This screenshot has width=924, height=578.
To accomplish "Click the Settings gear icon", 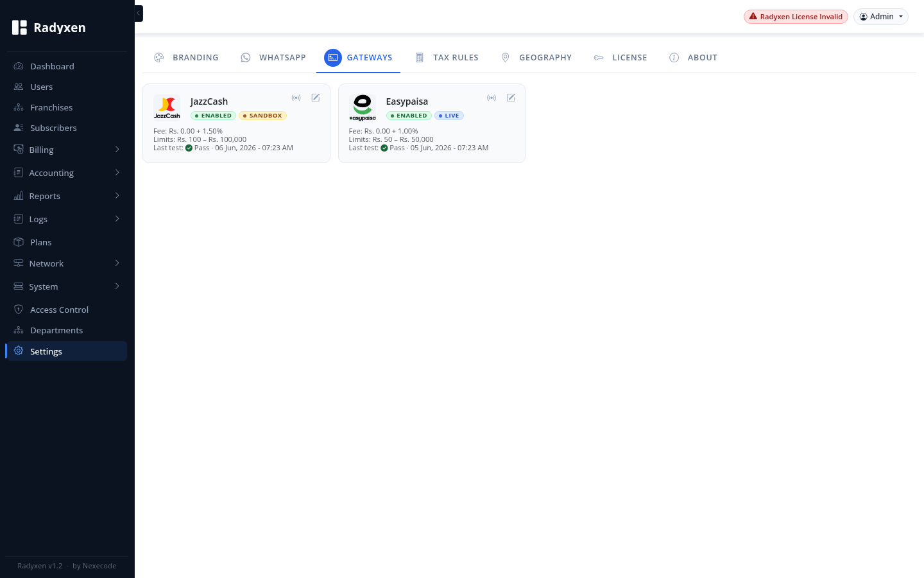I will (19, 351).
